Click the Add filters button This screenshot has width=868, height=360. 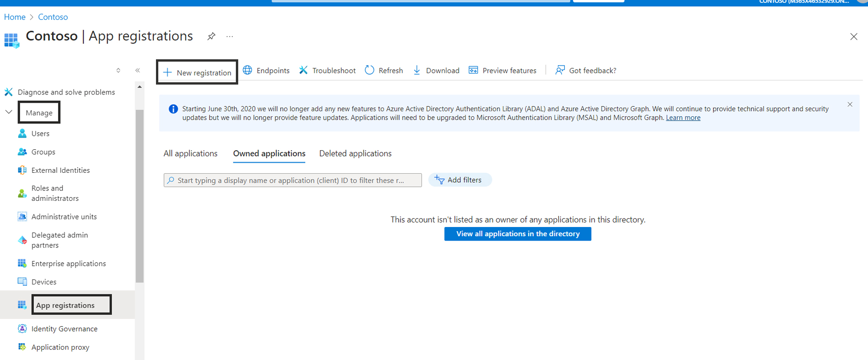460,180
